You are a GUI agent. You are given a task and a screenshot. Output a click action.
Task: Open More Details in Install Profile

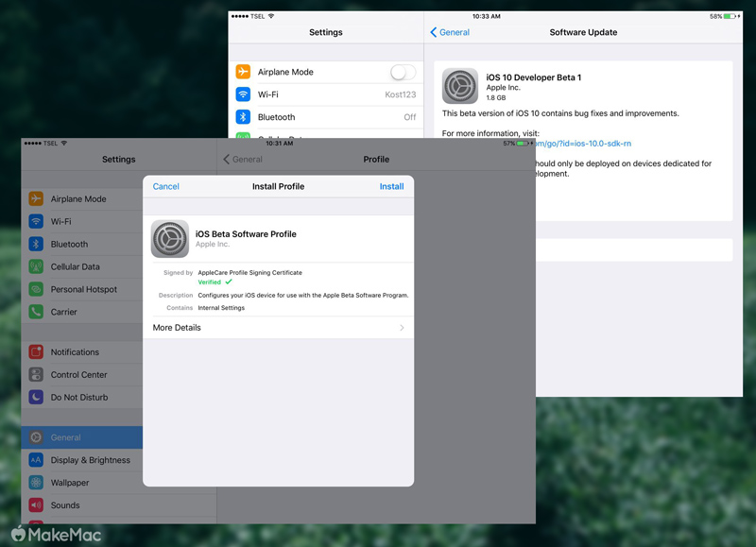278,328
